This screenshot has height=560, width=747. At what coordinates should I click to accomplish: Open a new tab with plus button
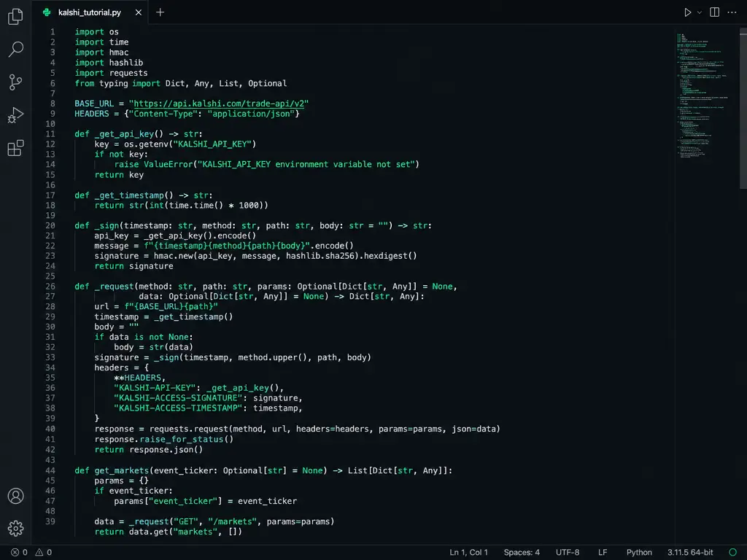[x=160, y=12]
